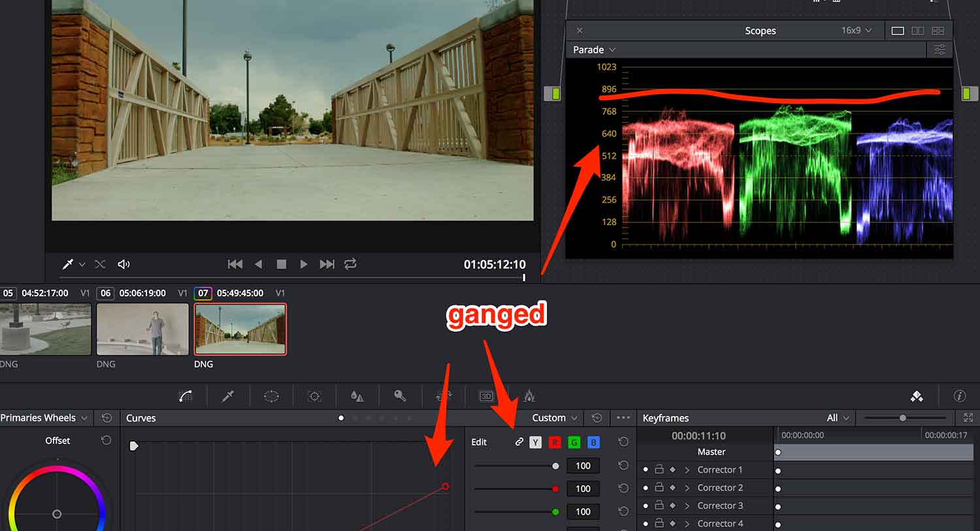Open the Parade scope type dropdown
This screenshot has width=980, height=531.
tap(594, 50)
